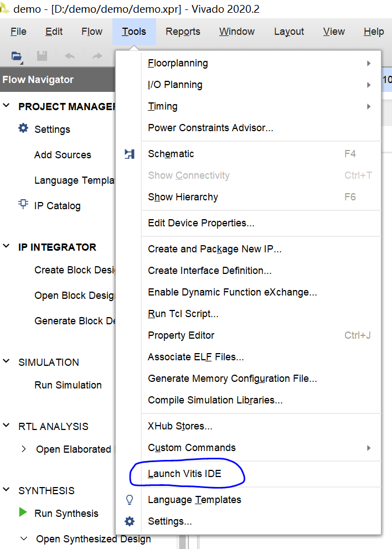Image resolution: width=392 pixels, height=549 pixels.
Task: Click the IP Catalog chip icon
Action: click(23, 204)
